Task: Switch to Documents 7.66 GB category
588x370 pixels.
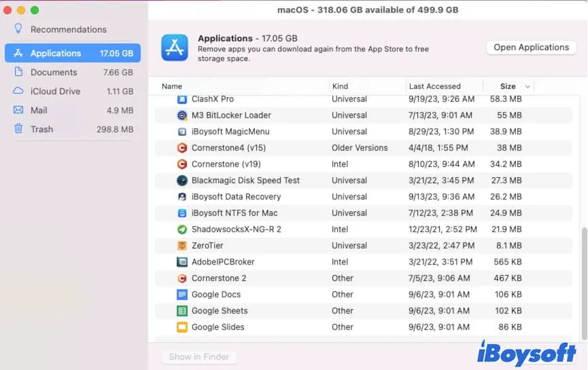Action: pyautogui.click(x=72, y=72)
